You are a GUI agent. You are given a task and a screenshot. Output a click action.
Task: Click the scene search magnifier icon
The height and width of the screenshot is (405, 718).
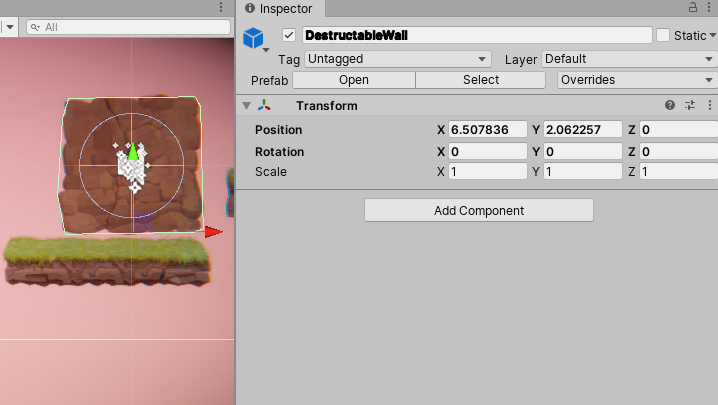click(35, 28)
